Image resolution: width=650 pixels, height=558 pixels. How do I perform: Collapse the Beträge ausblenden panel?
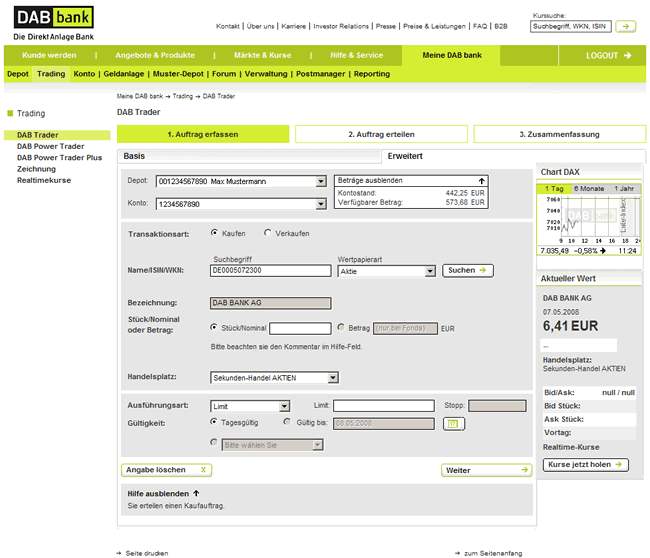click(411, 181)
